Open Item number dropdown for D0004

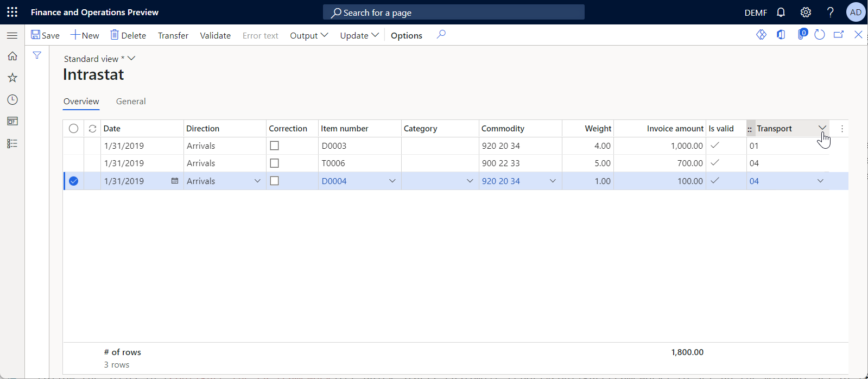coord(392,181)
